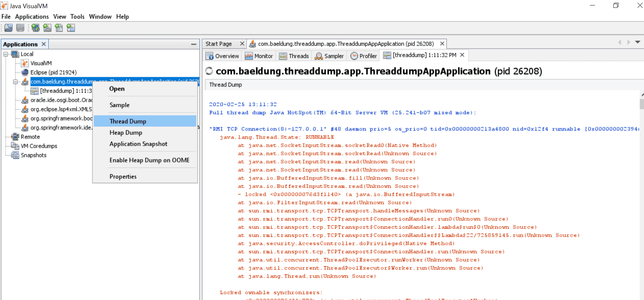Choose Thread Dump from the context menu

128,121
